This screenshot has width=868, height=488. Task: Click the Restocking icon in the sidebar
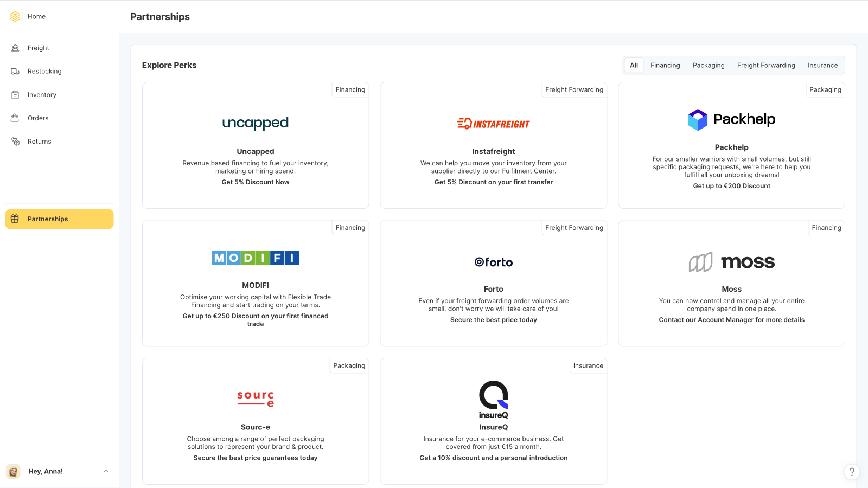(15, 71)
